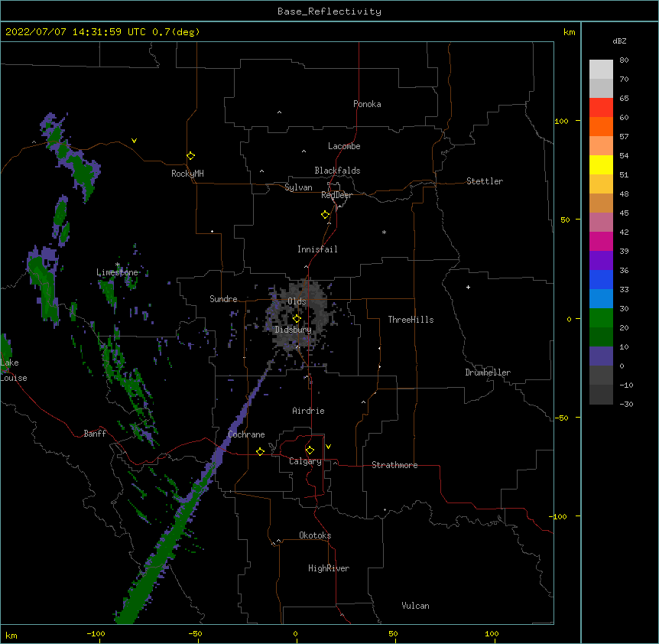Click the Ponoka city label
This screenshot has height=644, width=659.
click(x=367, y=104)
